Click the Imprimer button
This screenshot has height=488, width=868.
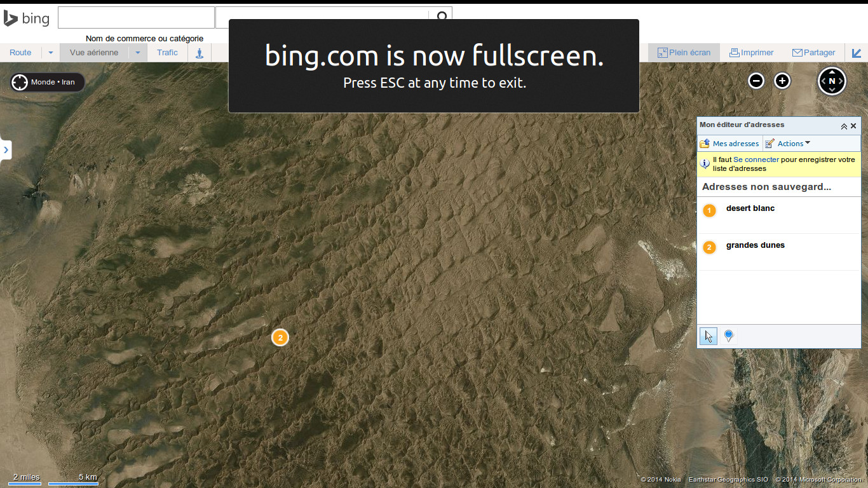click(751, 53)
